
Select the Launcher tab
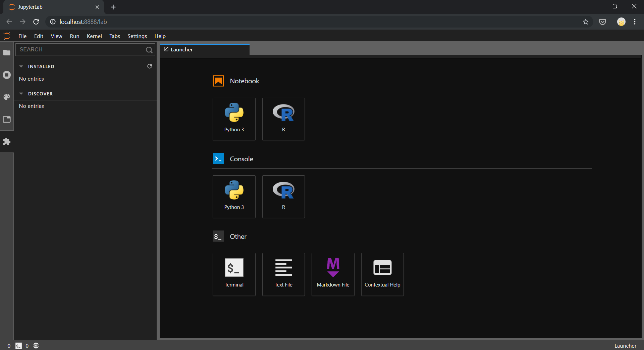205,50
